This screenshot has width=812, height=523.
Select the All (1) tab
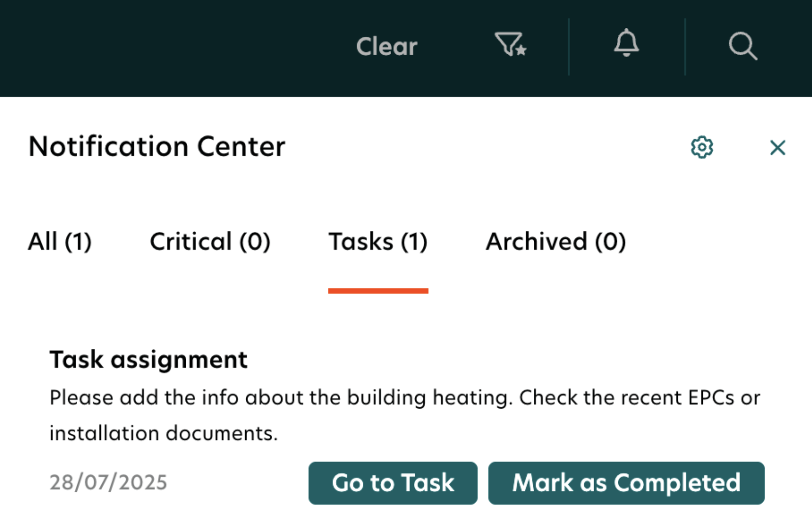click(x=60, y=241)
